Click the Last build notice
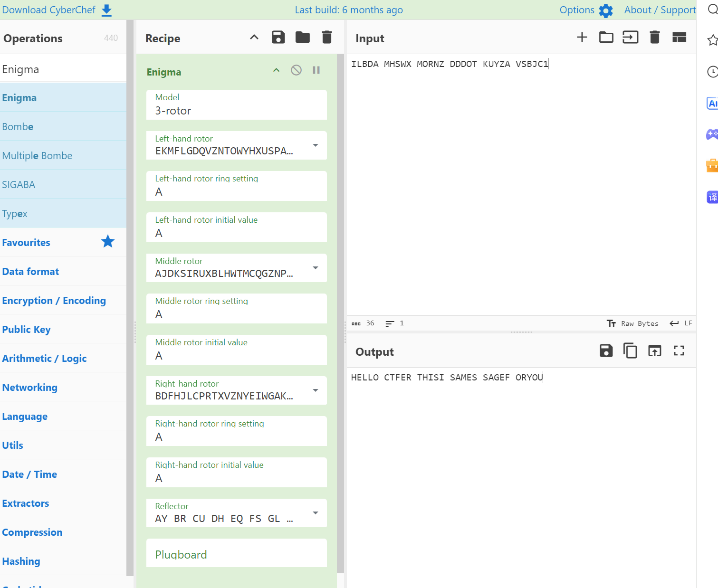The height and width of the screenshot is (588, 718). 349,10
